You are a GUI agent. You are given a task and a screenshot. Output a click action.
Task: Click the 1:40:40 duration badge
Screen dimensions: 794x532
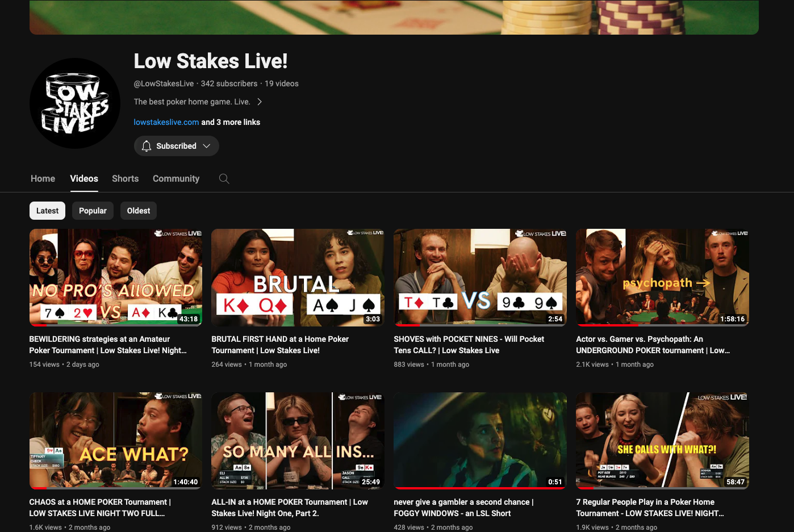pyautogui.click(x=186, y=482)
